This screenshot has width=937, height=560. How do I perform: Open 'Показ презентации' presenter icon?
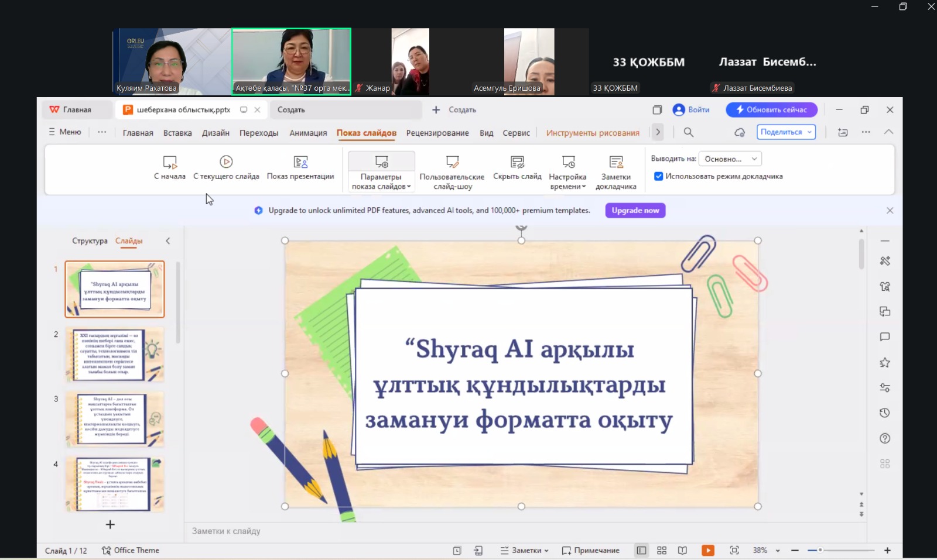[300, 162]
